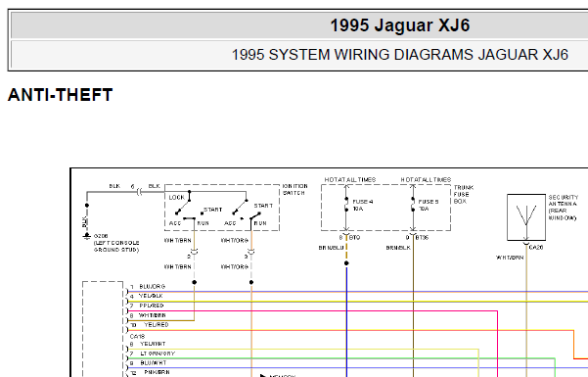Click the security antenna symbol box
This screenshot has height=377, width=588.
(526, 217)
